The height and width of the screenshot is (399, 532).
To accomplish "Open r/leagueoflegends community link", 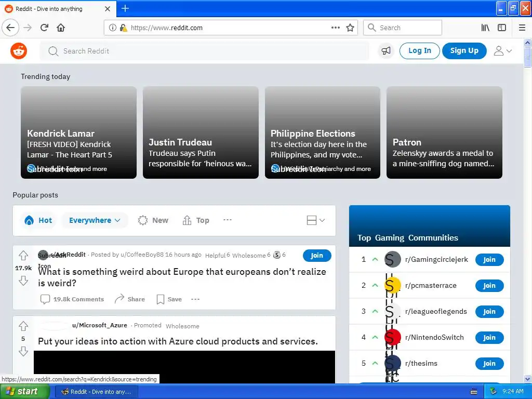I will coord(436,312).
